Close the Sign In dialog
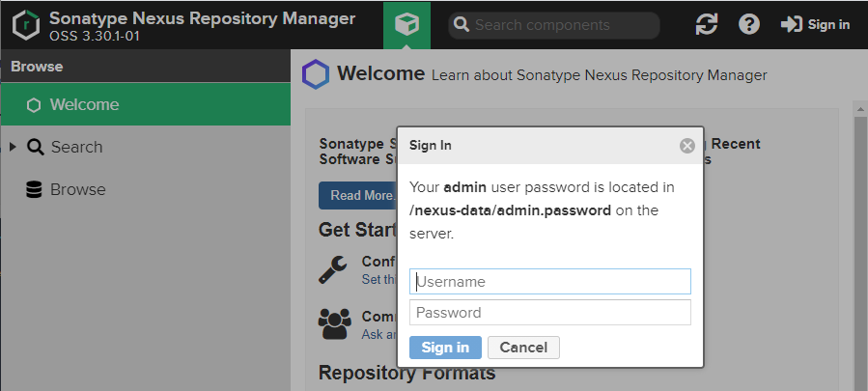Screen dimensions: 868x391 (x=687, y=146)
